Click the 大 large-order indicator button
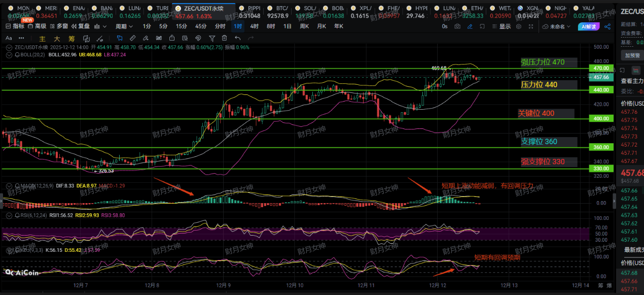The height and width of the screenshot is (295, 644). pos(57,38)
